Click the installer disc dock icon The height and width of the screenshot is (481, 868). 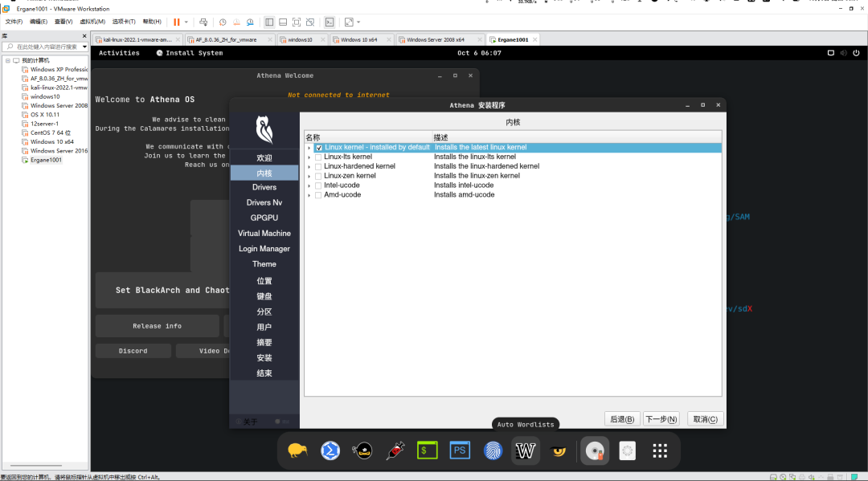[x=595, y=450]
